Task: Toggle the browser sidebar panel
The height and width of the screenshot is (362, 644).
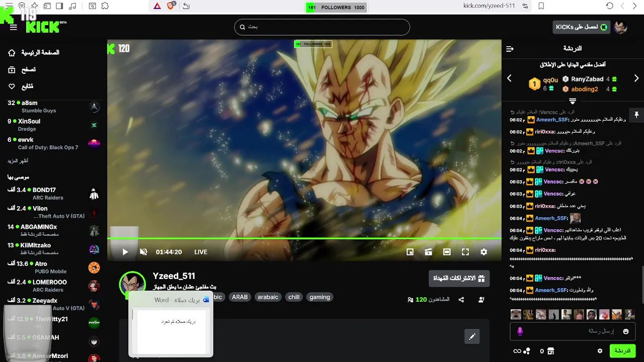Action: pos(59,6)
